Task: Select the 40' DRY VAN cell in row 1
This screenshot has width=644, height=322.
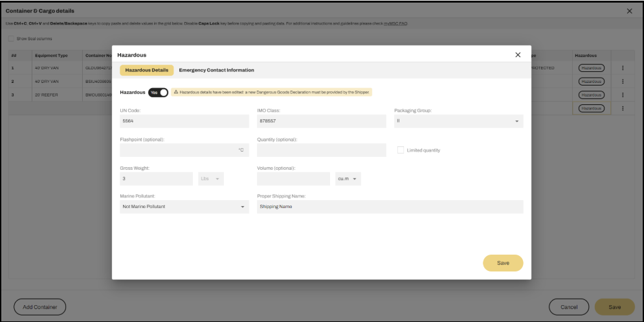Action: pyautogui.click(x=57, y=68)
